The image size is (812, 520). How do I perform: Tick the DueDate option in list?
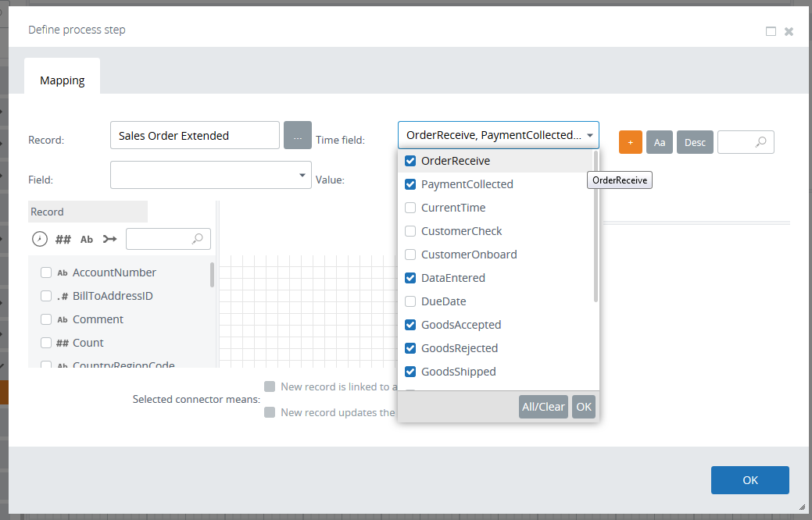click(410, 301)
